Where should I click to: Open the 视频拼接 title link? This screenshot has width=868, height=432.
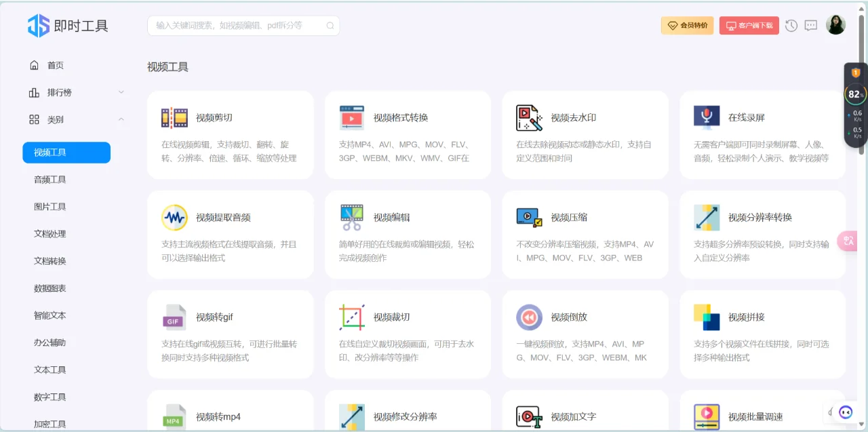747,317
